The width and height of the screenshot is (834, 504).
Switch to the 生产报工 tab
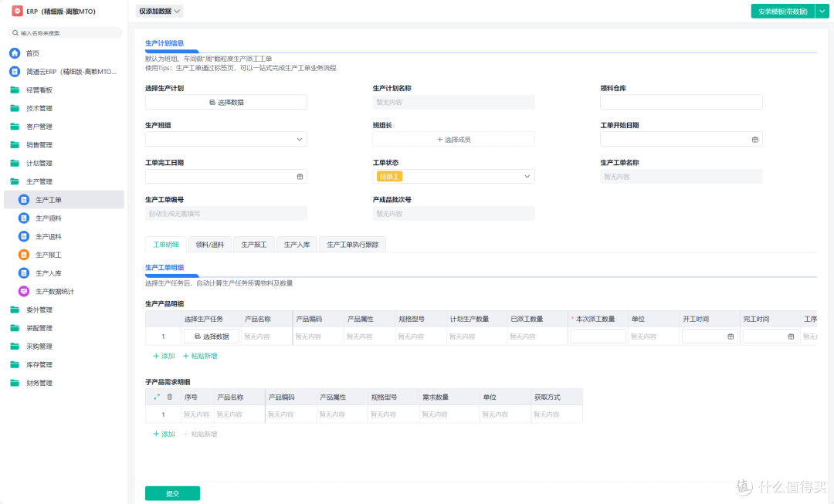(254, 245)
